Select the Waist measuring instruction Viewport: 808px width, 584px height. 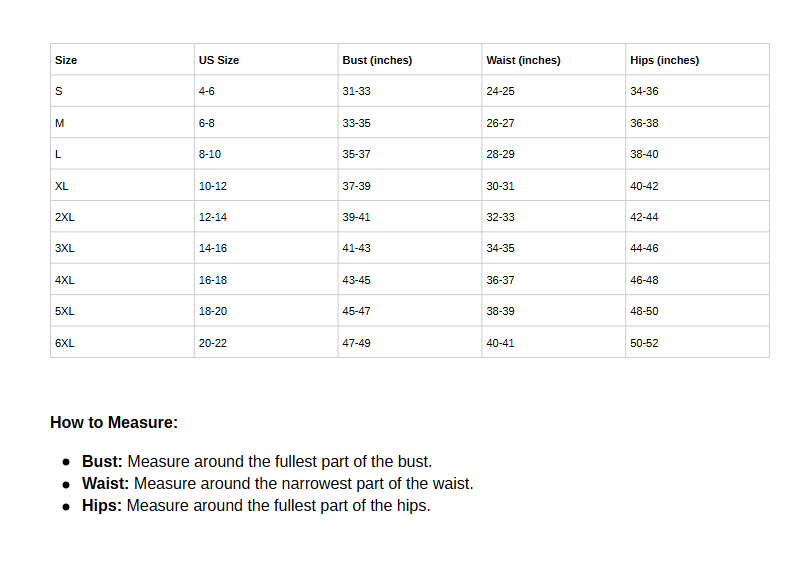coord(277,483)
